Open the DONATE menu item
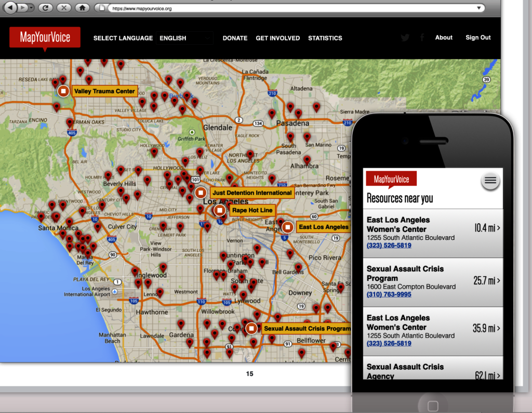This screenshot has height=413, width=532. [235, 38]
